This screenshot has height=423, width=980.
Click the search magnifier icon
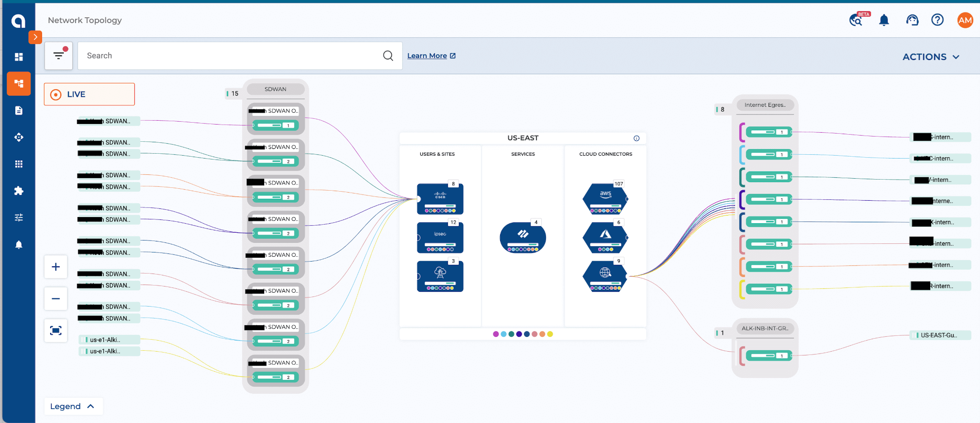coord(388,56)
